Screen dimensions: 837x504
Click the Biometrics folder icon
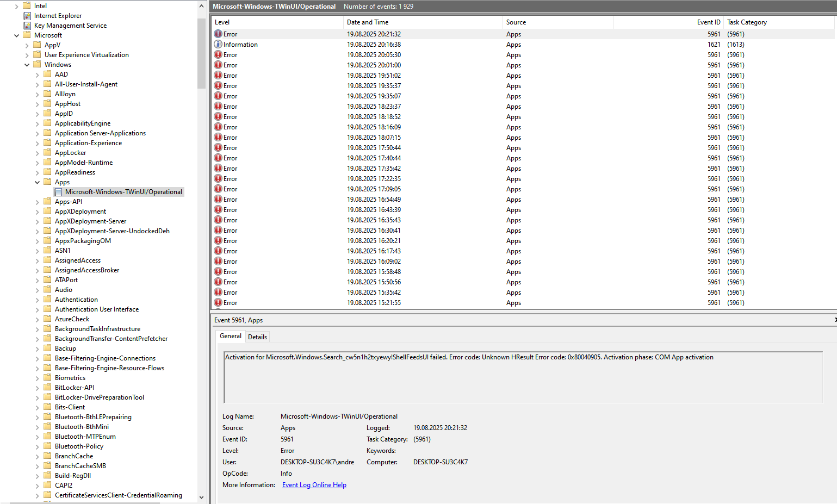[48, 378]
